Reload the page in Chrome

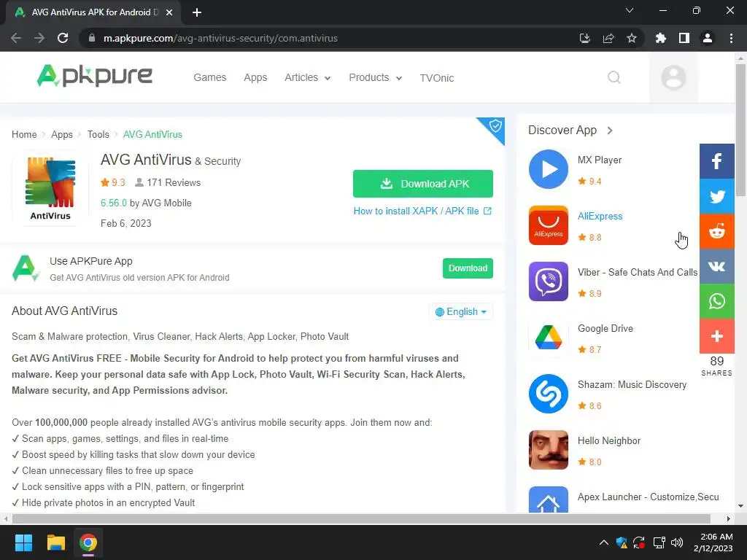(63, 38)
